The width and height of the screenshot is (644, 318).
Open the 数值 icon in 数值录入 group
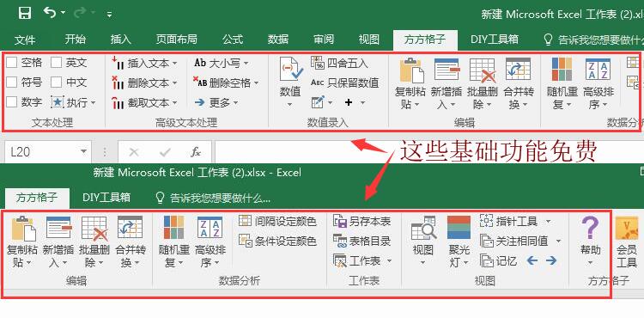click(x=291, y=70)
